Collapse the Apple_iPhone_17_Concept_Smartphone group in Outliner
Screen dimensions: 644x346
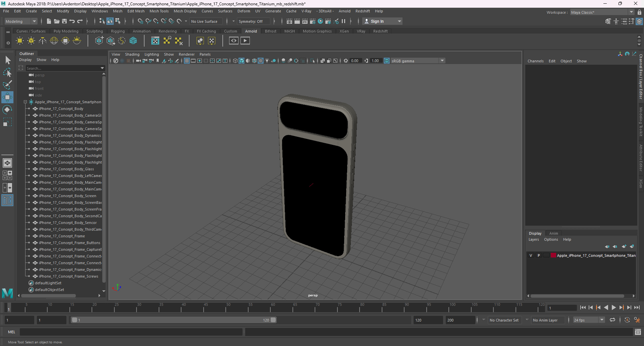coord(25,102)
